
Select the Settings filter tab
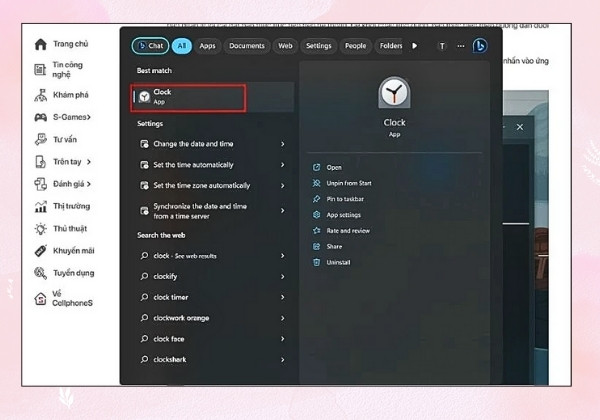[x=318, y=46]
